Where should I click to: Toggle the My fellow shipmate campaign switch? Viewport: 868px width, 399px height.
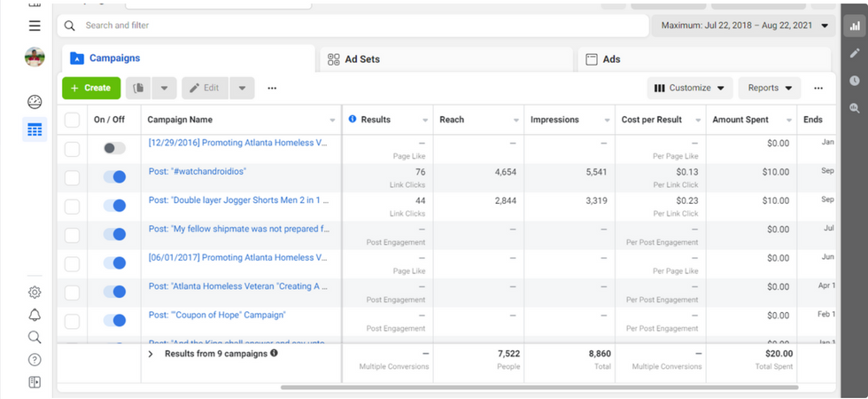point(114,234)
